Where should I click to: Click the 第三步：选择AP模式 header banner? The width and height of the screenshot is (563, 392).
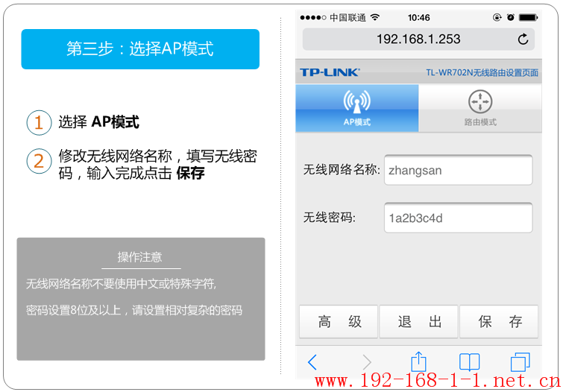click(140, 49)
